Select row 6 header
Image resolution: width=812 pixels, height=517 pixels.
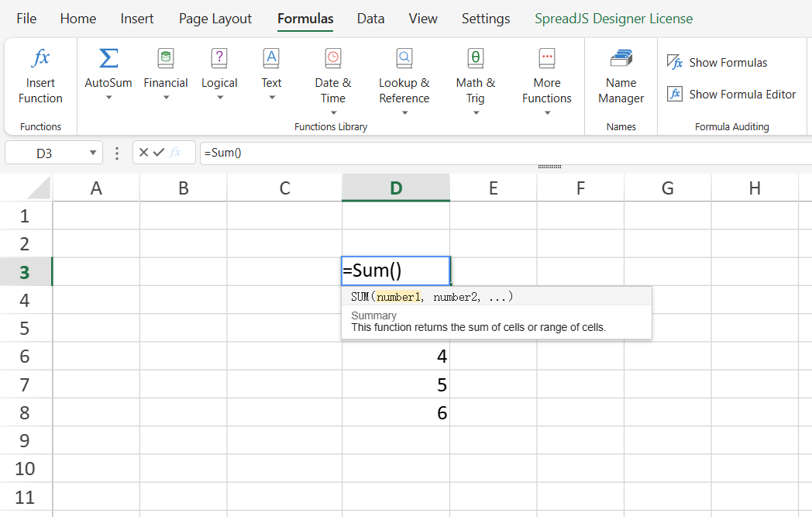(x=26, y=356)
